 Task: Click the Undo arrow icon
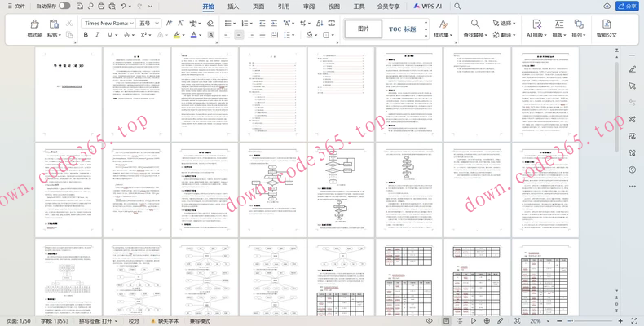pyautogui.click(x=124, y=7)
